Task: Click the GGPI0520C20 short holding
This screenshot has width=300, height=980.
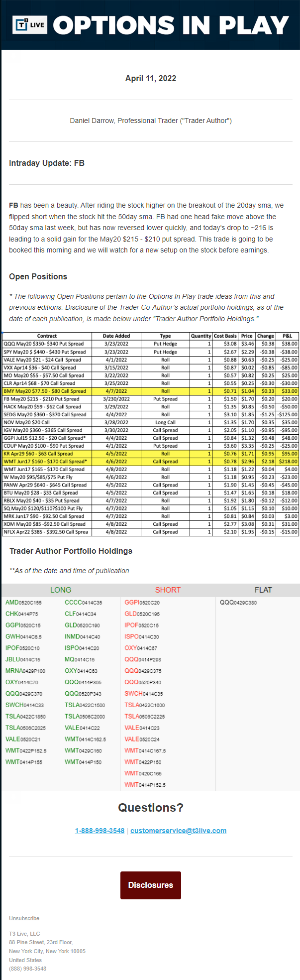Action: pos(142,603)
